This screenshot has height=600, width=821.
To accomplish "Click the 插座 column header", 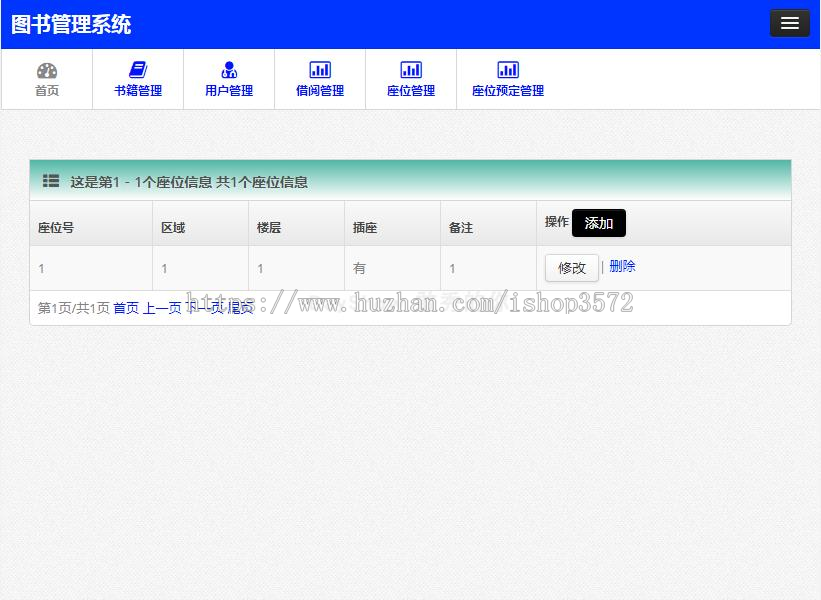I will tap(365, 228).
